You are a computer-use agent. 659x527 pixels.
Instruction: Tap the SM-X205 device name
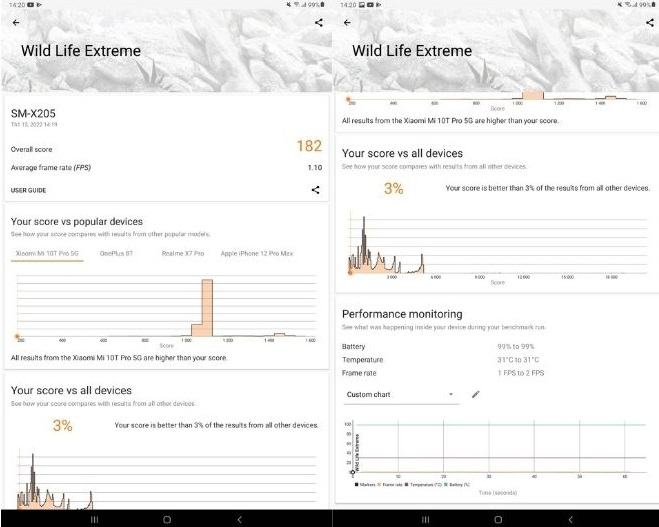click(33, 113)
